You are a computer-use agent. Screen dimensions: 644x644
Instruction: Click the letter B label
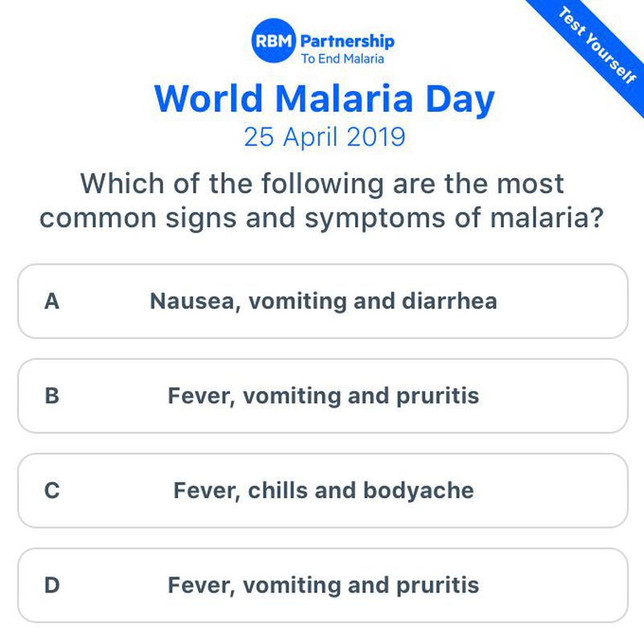point(52,396)
